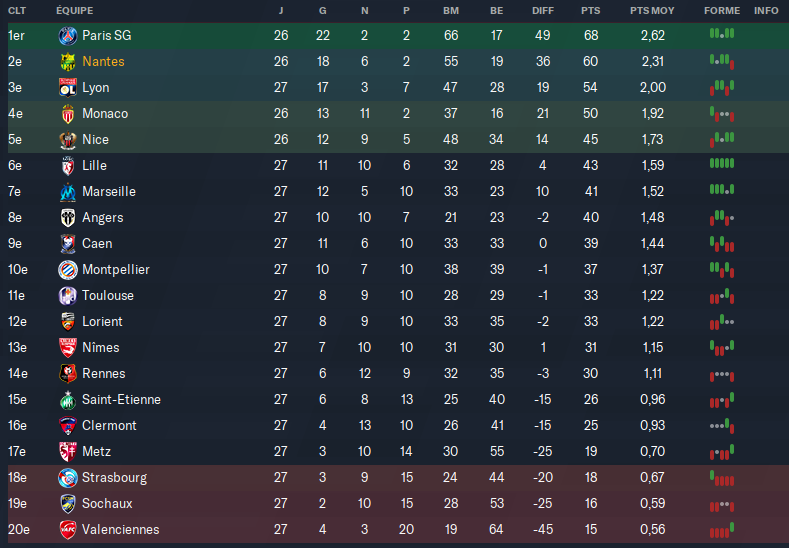Select the Valenciennes club logo

pos(67,529)
